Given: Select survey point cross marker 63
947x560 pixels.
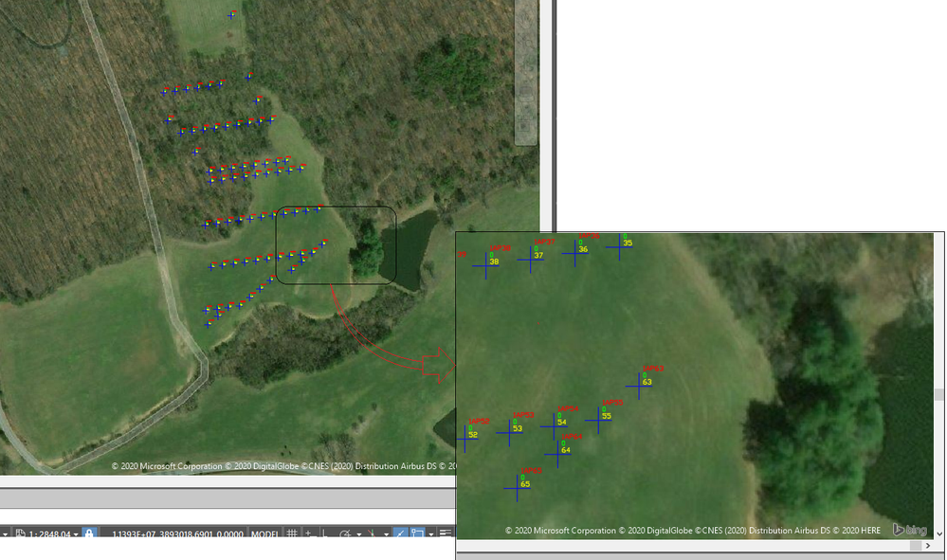Looking at the screenshot, I should [x=638, y=386].
